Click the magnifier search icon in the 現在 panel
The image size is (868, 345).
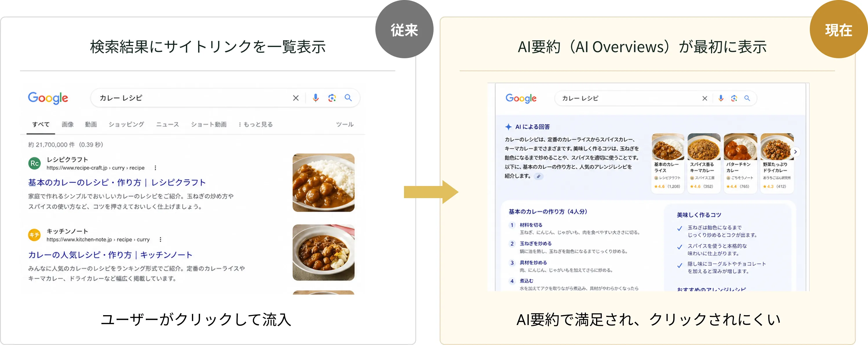point(747,98)
